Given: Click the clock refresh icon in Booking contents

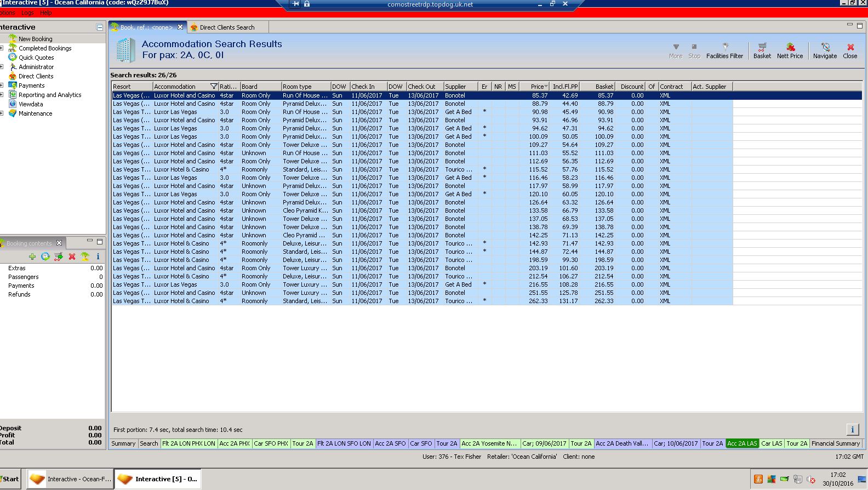Looking at the screenshot, I should pos(45,256).
